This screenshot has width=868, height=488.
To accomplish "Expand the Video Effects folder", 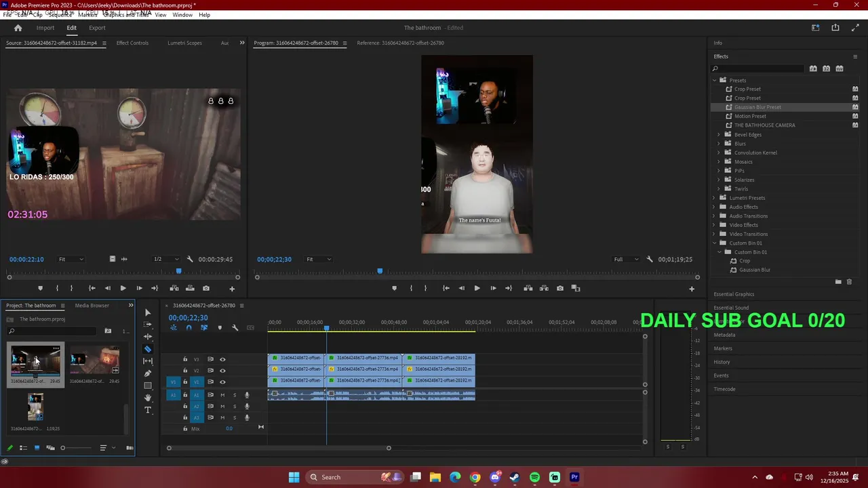I will [714, 225].
